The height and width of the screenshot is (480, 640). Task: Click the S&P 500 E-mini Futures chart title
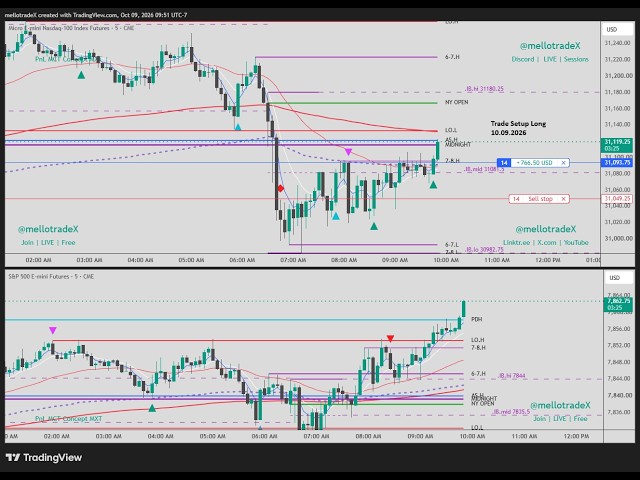click(x=51, y=276)
